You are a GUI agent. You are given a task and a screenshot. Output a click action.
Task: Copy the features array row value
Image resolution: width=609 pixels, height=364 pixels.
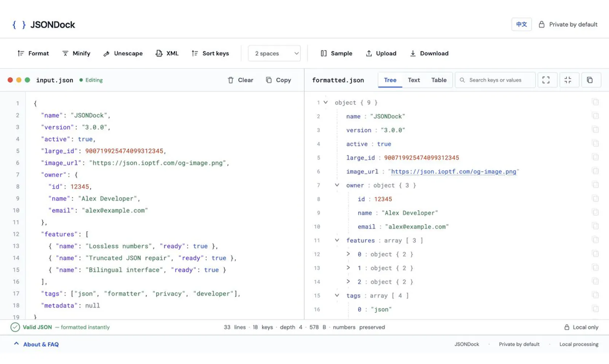595,240
